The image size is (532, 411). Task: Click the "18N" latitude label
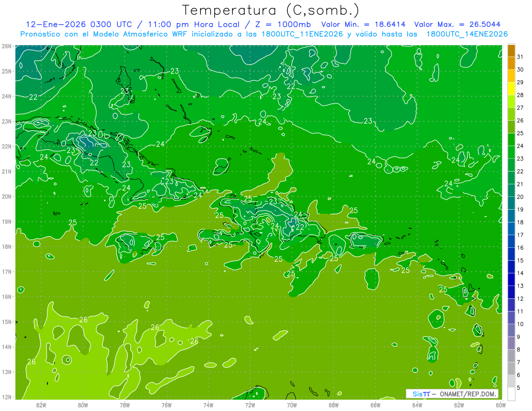pyautogui.click(x=7, y=247)
